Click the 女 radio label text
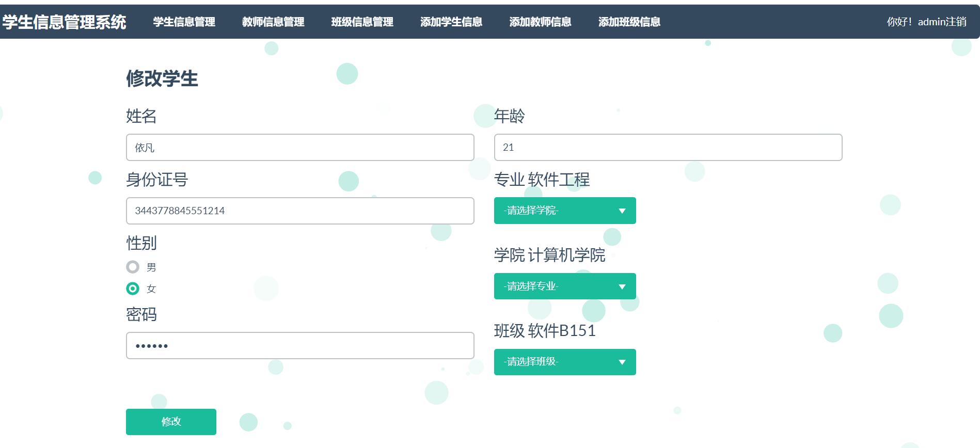Image resolution: width=980 pixels, height=448 pixels. point(151,289)
